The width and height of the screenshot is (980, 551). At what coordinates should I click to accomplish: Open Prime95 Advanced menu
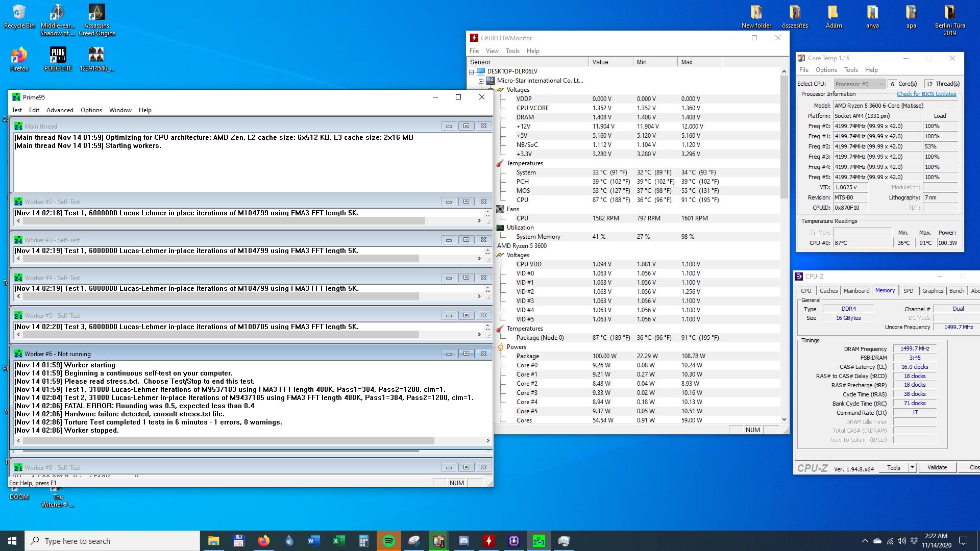click(x=60, y=110)
